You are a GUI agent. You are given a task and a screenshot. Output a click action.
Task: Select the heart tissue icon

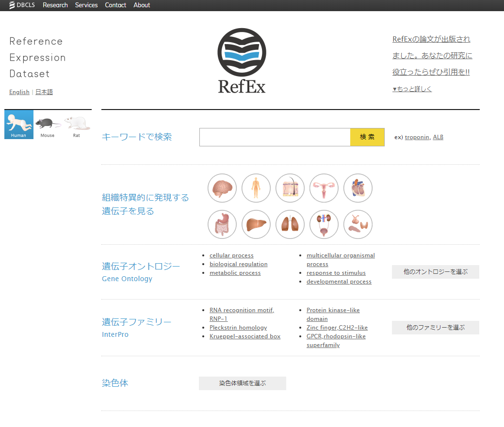pos(358,188)
